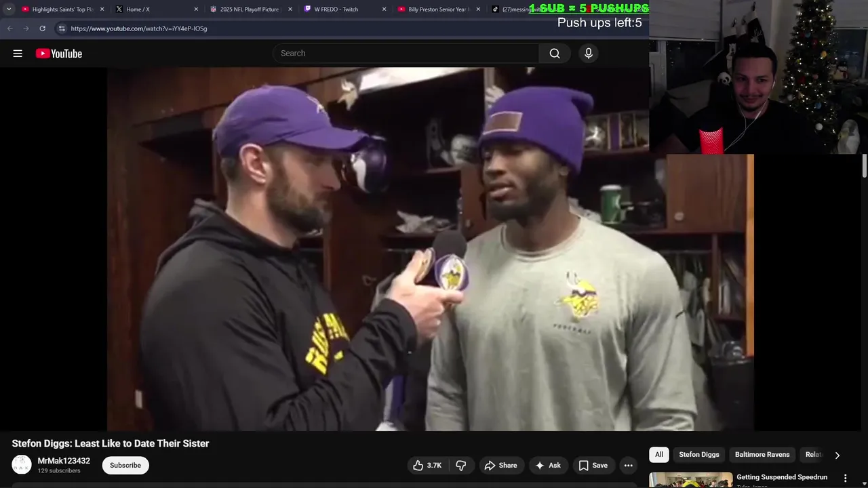Open the MrMak123432 channel name link

tap(64, 461)
